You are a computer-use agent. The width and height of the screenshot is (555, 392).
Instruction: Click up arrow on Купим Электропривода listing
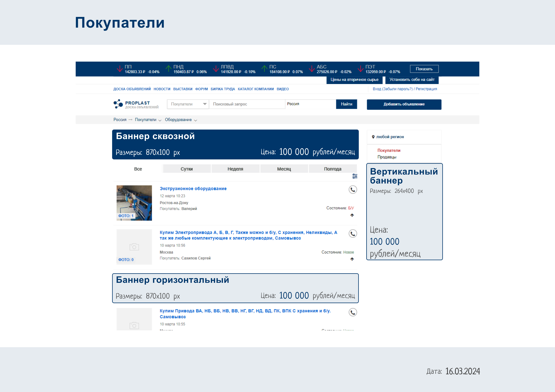coord(352,259)
